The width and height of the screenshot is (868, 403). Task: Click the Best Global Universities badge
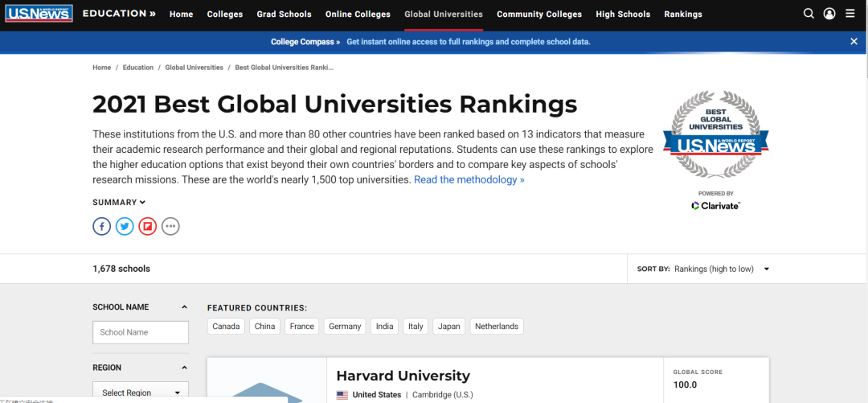click(716, 134)
